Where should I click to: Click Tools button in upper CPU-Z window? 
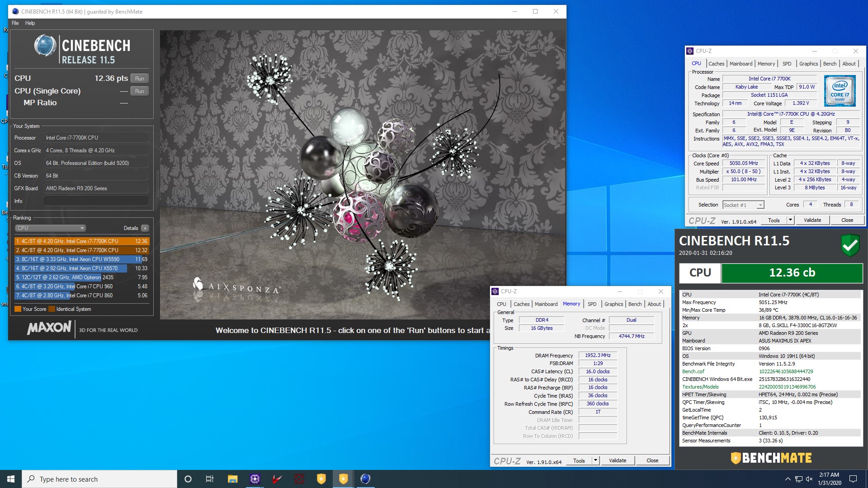[x=774, y=221]
